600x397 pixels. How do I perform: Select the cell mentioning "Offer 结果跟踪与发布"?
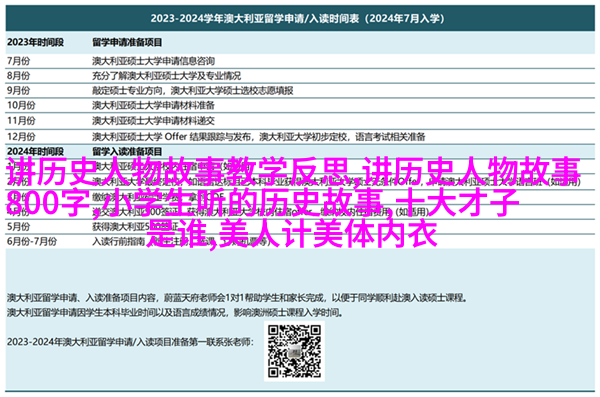(259, 137)
